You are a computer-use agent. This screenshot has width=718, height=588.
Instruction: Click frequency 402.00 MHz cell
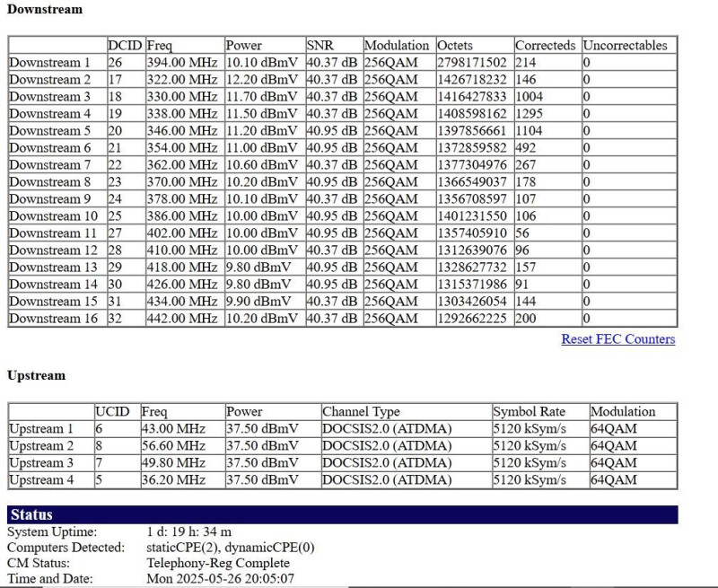[x=182, y=233]
